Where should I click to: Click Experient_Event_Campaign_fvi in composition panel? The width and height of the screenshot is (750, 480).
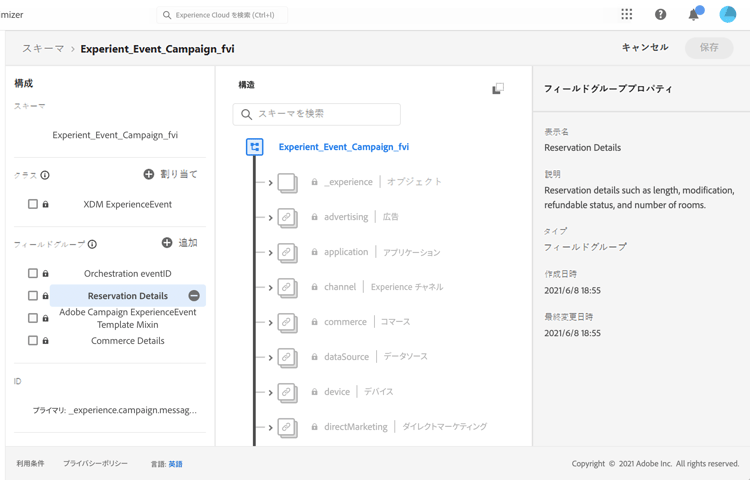point(115,135)
